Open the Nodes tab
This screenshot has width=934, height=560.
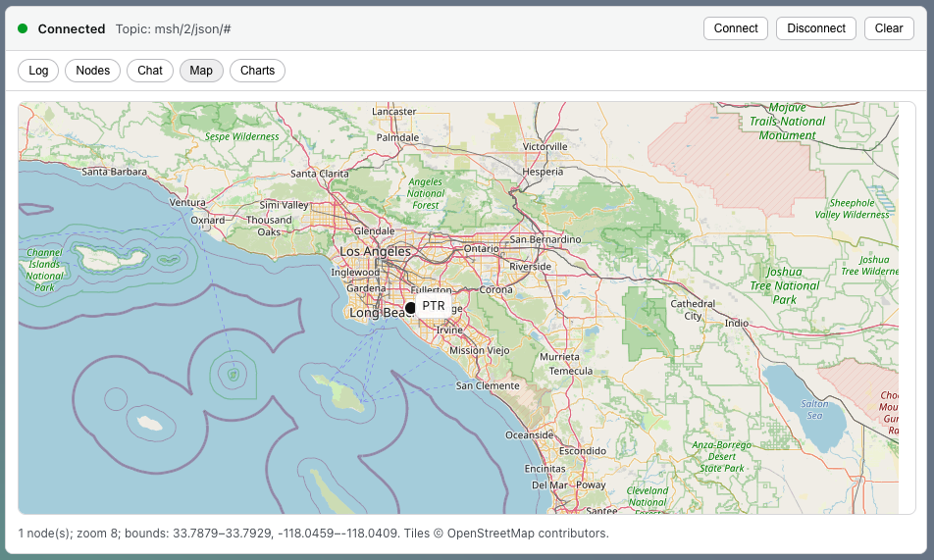click(93, 71)
